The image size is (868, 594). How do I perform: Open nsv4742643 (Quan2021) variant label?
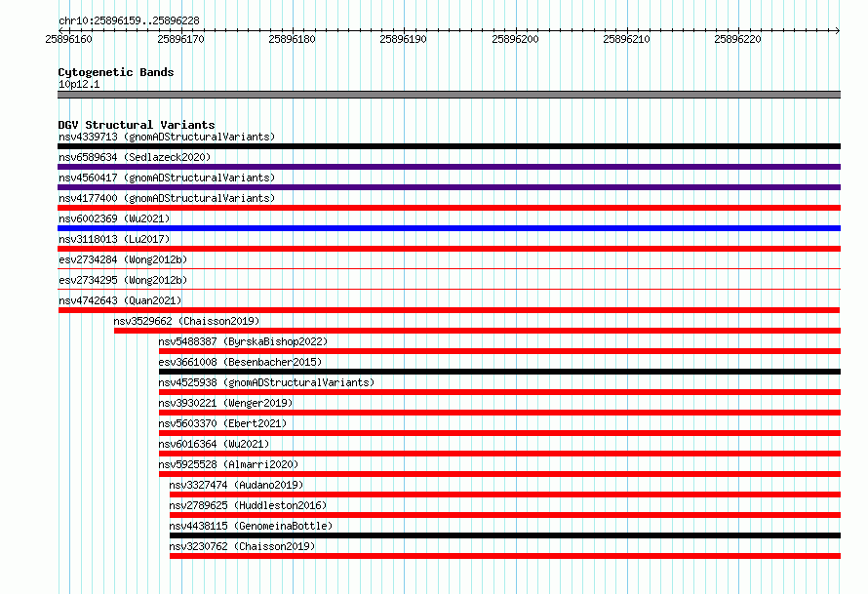tap(120, 300)
